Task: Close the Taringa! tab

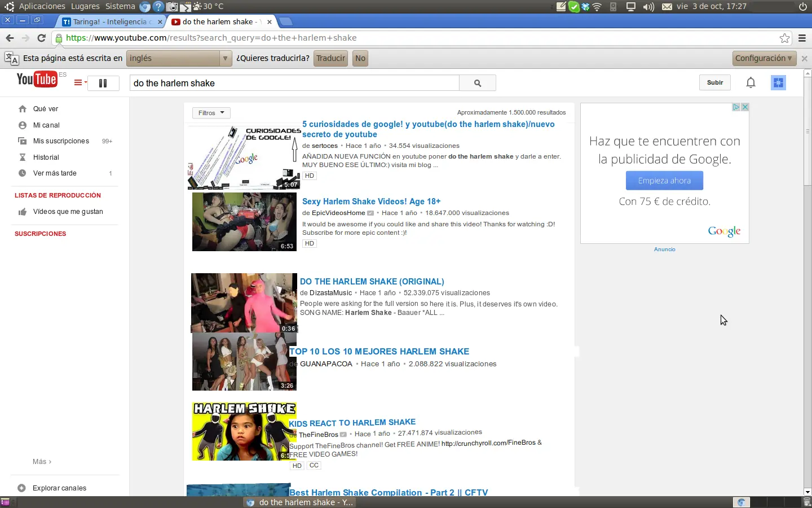Action: coord(160,22)
